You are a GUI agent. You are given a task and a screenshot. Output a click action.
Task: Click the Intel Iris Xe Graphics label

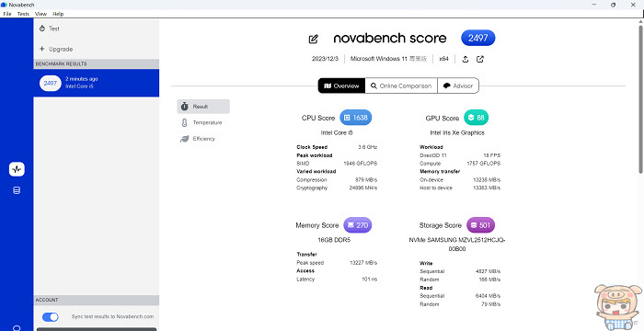coord(457,132)
